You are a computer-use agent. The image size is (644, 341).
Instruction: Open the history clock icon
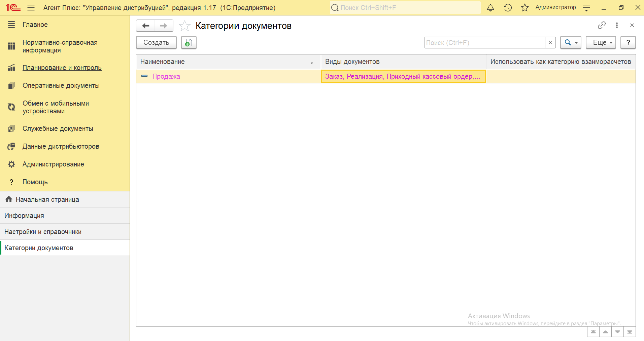coord(508,8)
